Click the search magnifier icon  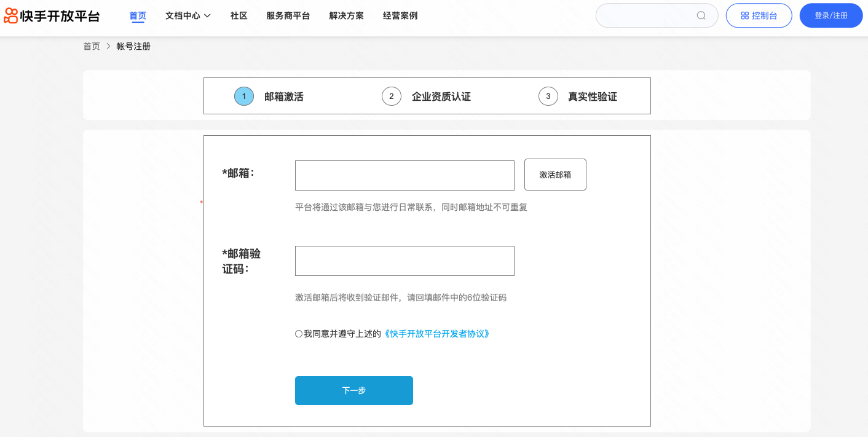[701, 15]
